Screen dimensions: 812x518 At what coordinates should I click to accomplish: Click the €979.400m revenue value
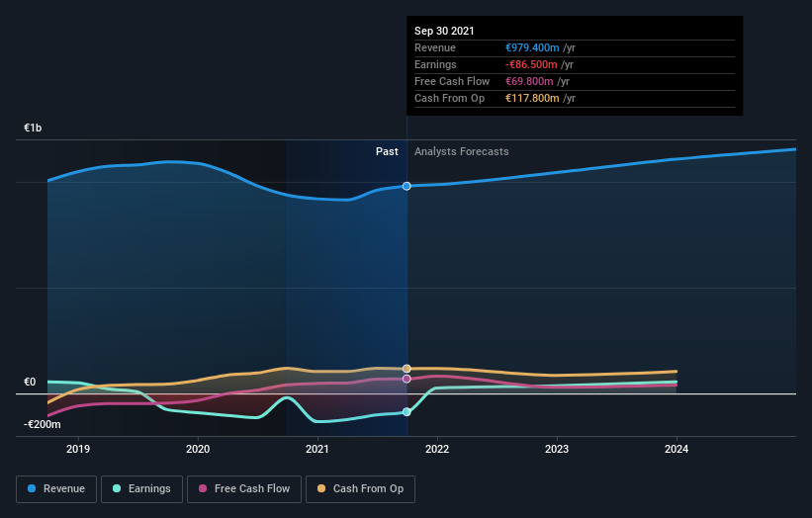(x=532, y=47)
